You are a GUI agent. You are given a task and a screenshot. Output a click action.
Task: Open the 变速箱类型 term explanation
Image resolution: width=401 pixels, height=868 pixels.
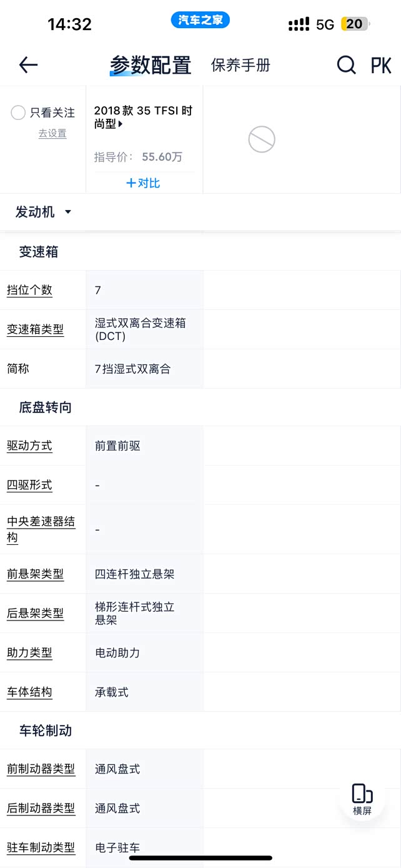point(35,329)
